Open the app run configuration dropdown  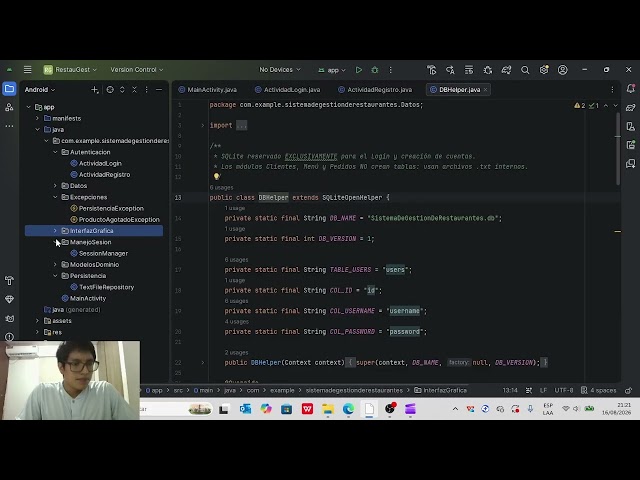[332, 70]
